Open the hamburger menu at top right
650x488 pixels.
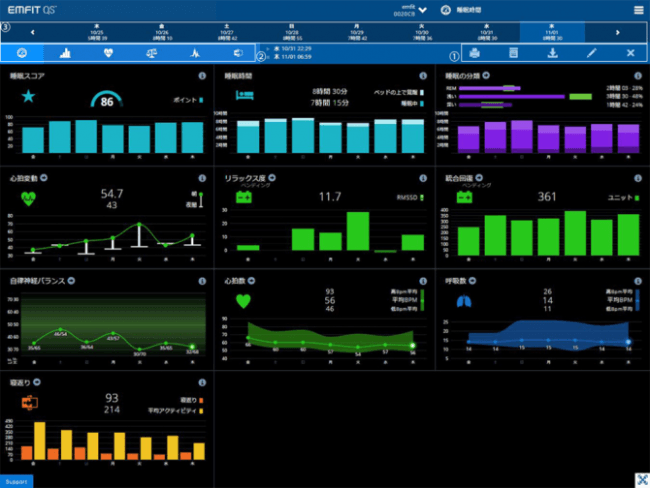(x=638, y=10)
